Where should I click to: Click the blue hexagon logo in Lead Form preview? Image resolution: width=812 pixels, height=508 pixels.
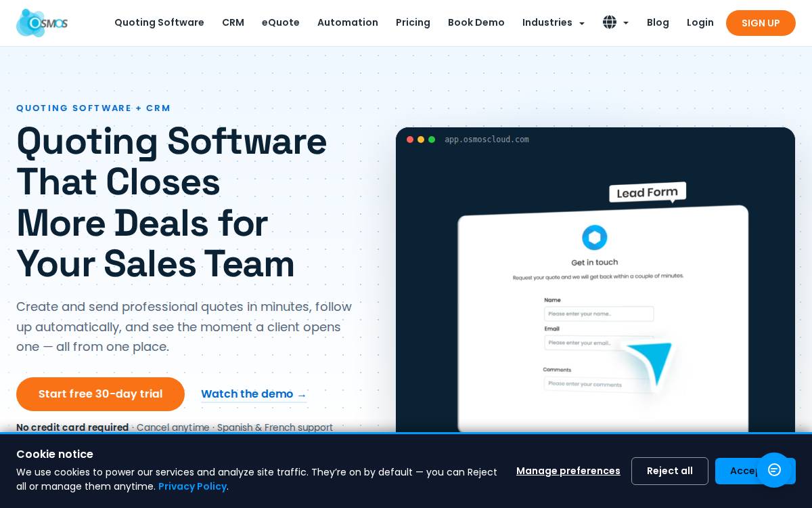595,238
